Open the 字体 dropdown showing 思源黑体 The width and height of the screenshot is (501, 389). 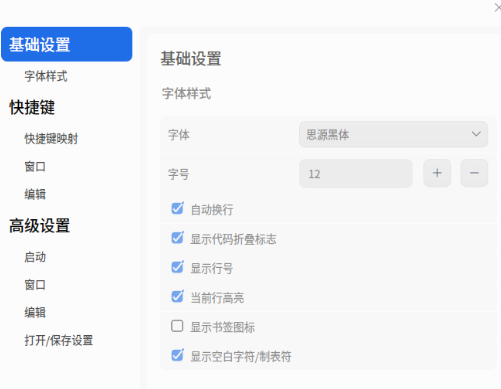tap(393, 134)
